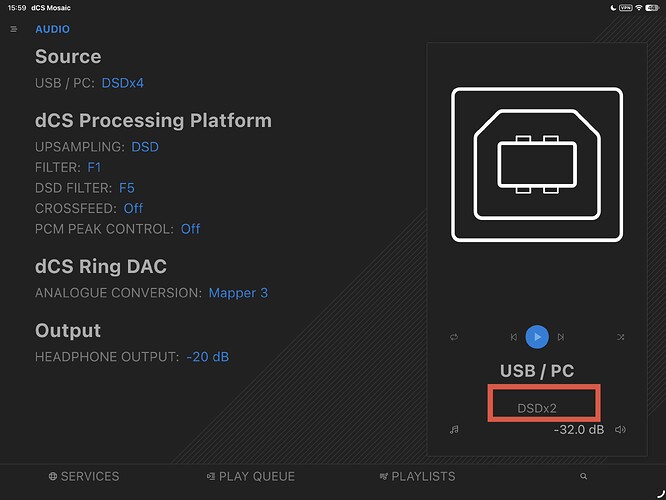Open the SERVICES tab
The image size is (666, 500).
[84, 477]
